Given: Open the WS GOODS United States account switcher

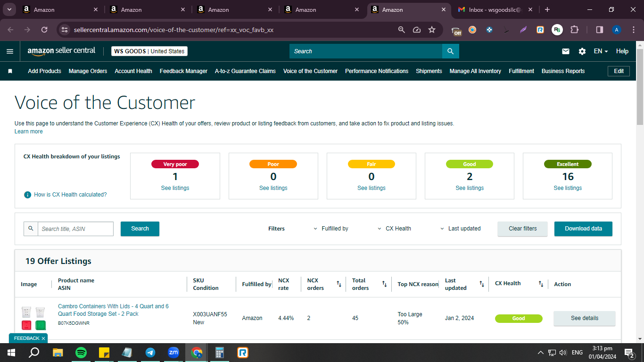Looking at the screenshot, I should [x=149, y=51].
